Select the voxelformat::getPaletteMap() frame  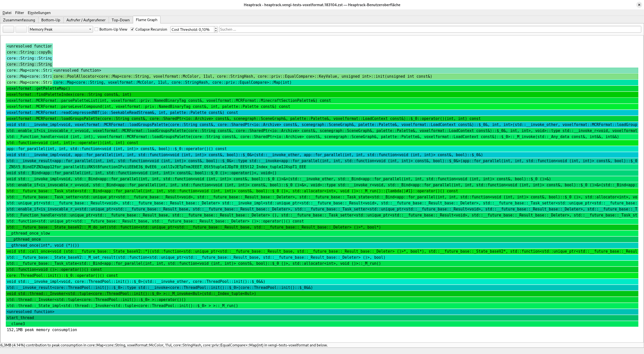click(x=322, y=88)
